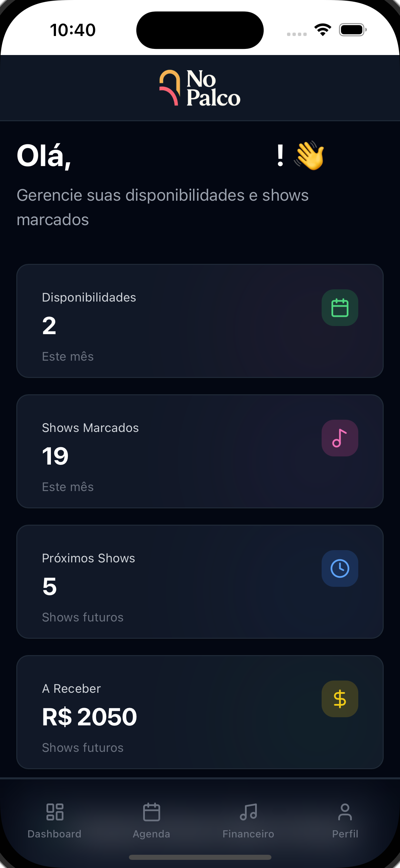Tap the pink music note icon

click(340, 438)
